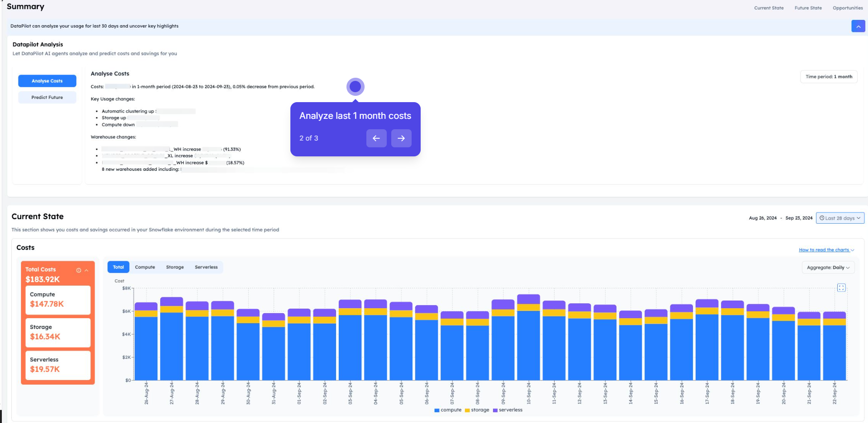Click the Storage up bullet
This screenshot has width=868, height=423.
(x=130, y=118)
